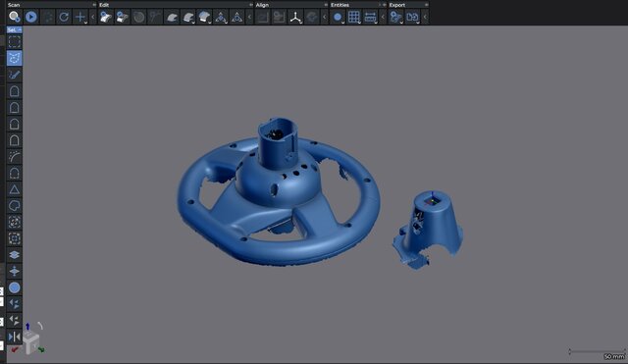
Task: Select the dotted curve tool in left toolbar
Action: point(15,157)
